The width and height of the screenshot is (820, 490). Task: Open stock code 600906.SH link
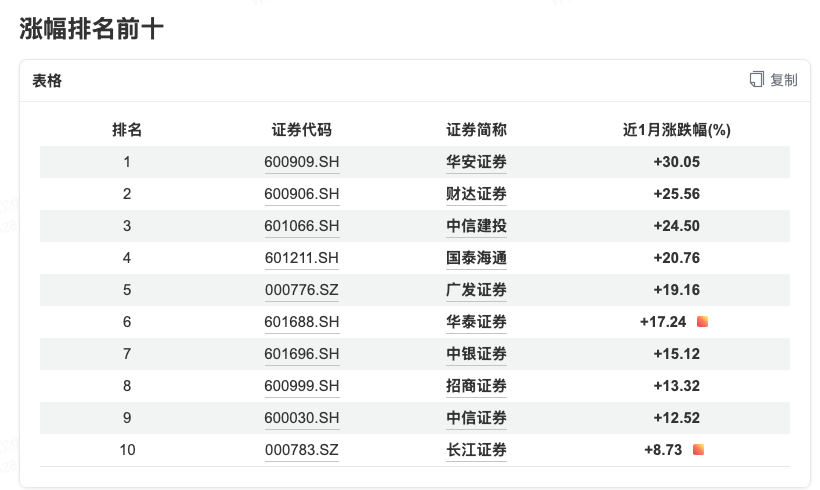[302, 194]
